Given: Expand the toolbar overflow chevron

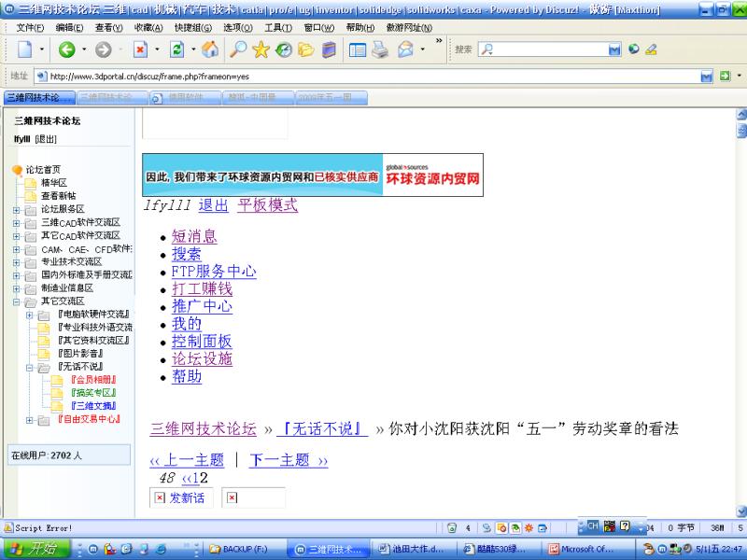Looking at the screenshot, I should (439, 41).
